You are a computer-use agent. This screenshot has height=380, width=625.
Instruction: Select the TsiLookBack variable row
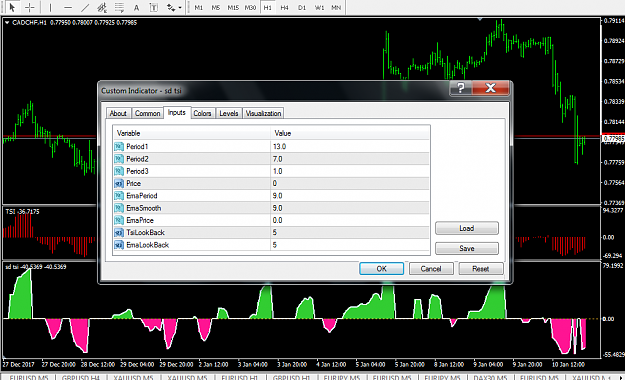(x=271, y=232)
